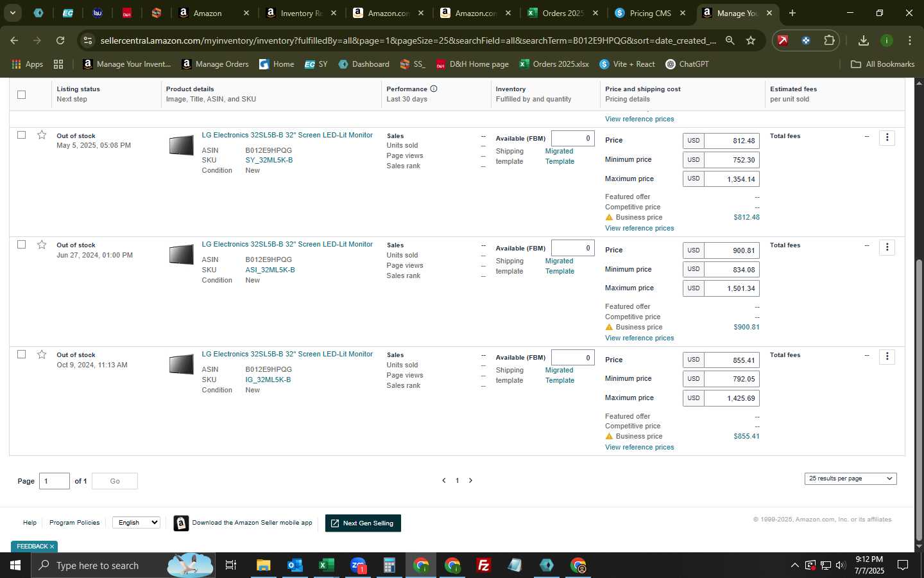Reload the browser page
The height and width of the screenshot is (578, 924).
point(60,40)
